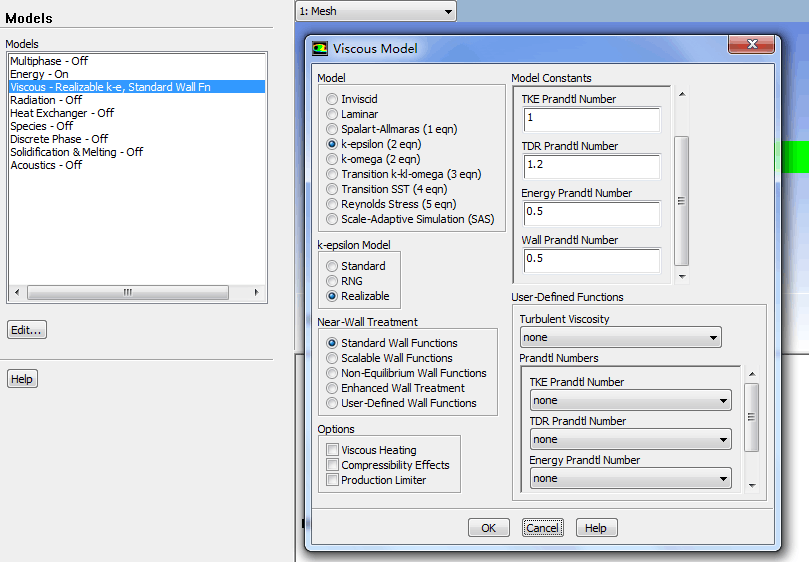Screen dimensions: 809x562
Task: Expand the Energy Prandtl Number UDF dropdown
Action: [x=630, y=478]
